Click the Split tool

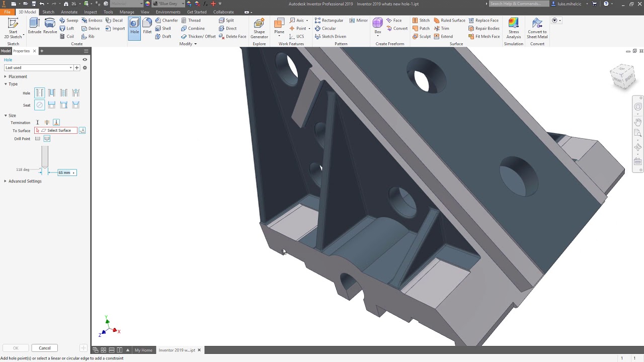(226, 21)
